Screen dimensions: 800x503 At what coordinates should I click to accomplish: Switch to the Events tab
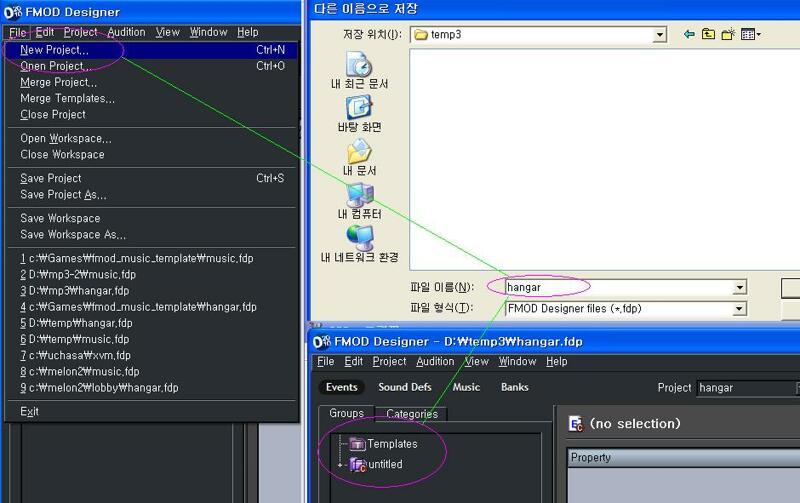click(342, 387)
